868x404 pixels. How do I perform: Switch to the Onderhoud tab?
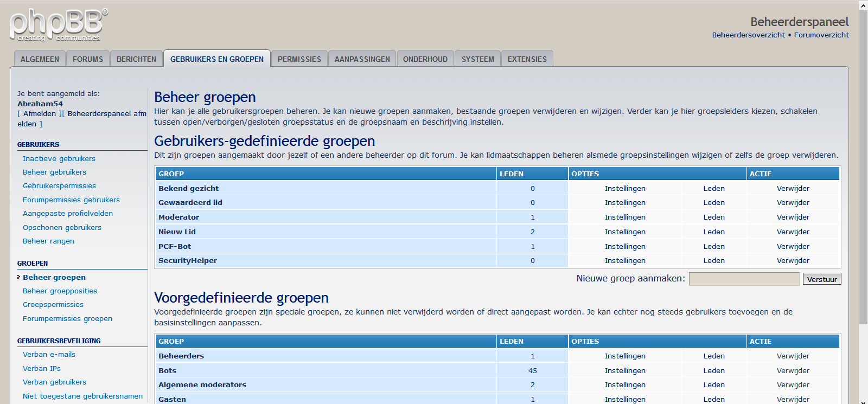coord(425,59)
